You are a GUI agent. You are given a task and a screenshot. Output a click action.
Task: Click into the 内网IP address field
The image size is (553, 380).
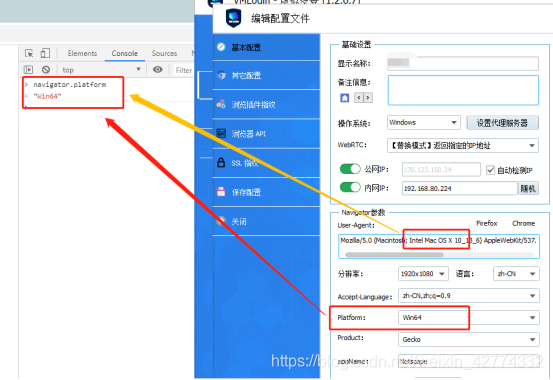(460, 188)
